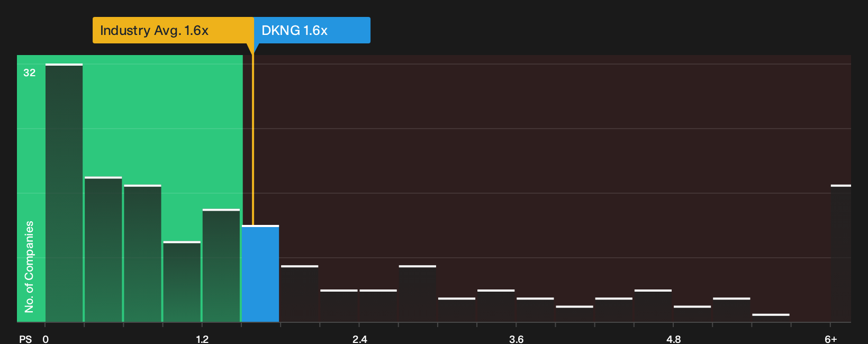Viewport: 868px width, 344px height.
Task: Click the axis label 0
Action: click(x=46, y=339)
